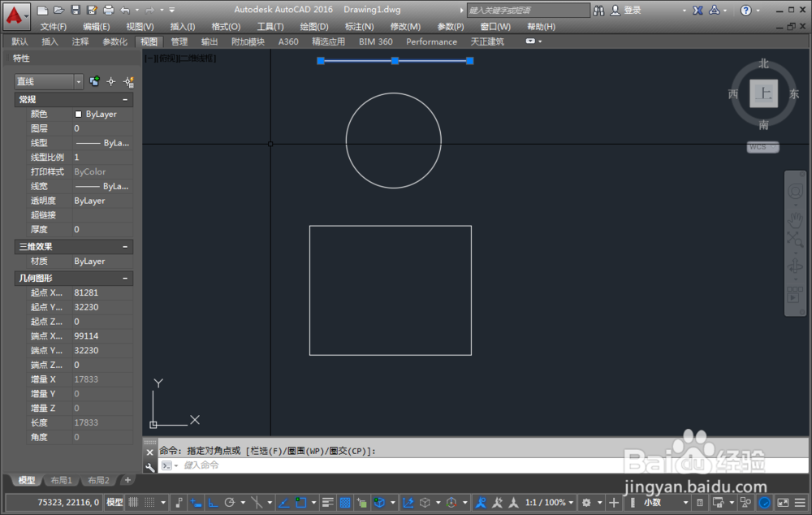Toggle Selection Cycling in status bar
The height and width of the screenshot is (515, 812).
(x=362, y=503)
